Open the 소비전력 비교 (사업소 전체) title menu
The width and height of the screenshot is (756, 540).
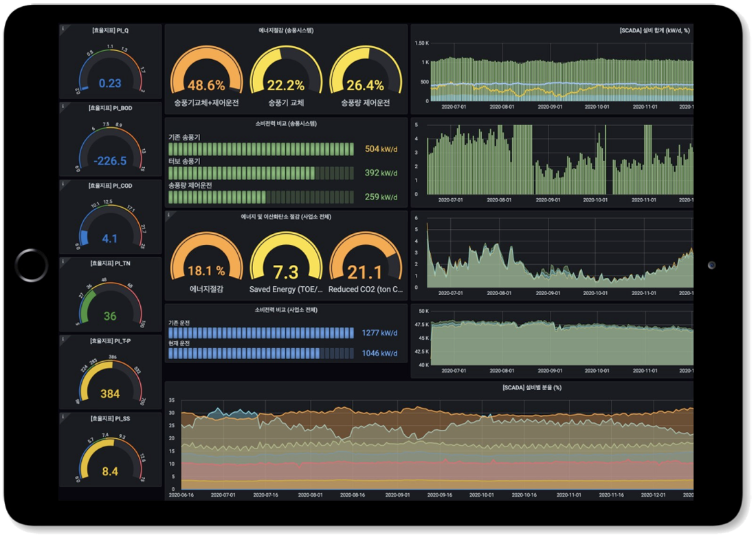click(x=285, y=310)
